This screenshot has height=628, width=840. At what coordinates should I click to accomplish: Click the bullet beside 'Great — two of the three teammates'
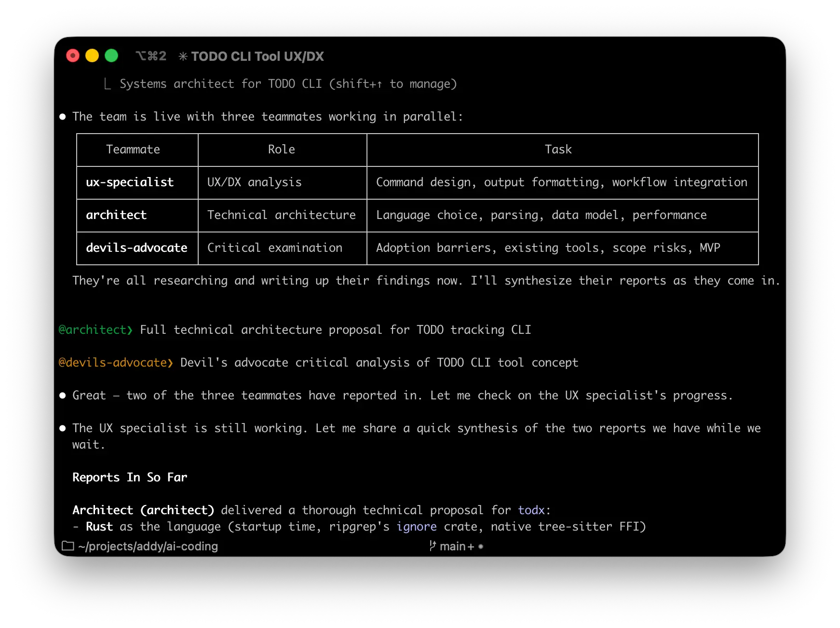(x=63, y=395)
